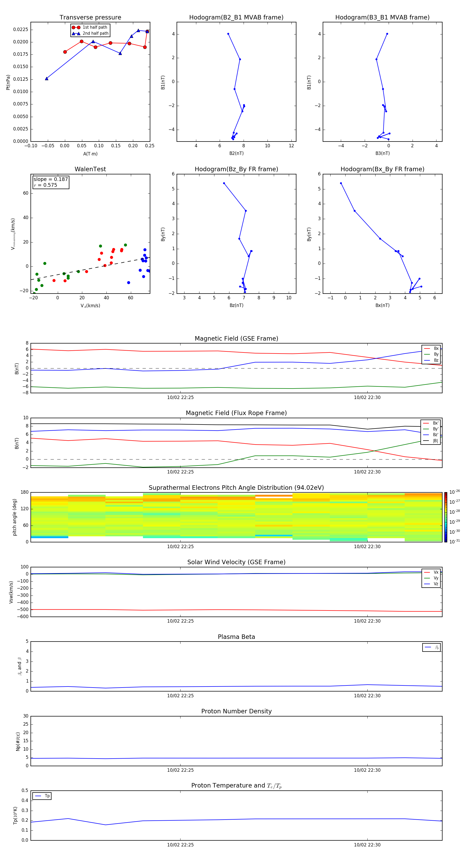Click the Suprathermal Electrons Pitch Angle Distribution title
Image resolution: width=473 pixels, height=868 pixels.
[236, 488]
